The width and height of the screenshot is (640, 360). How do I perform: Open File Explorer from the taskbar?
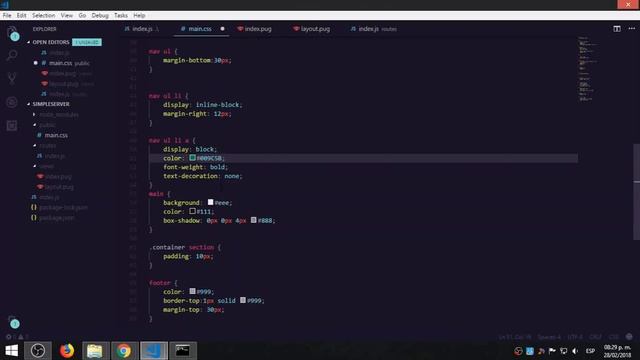[96, 351]
